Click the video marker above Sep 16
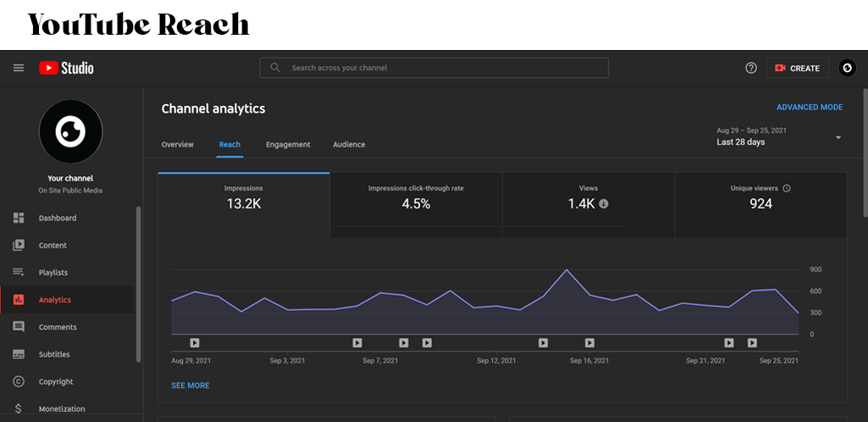 coord(589,343)
